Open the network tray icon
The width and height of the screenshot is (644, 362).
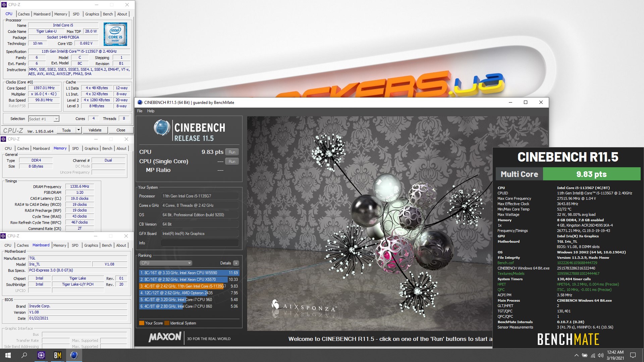pyautogui.click(x=593, y=355)
